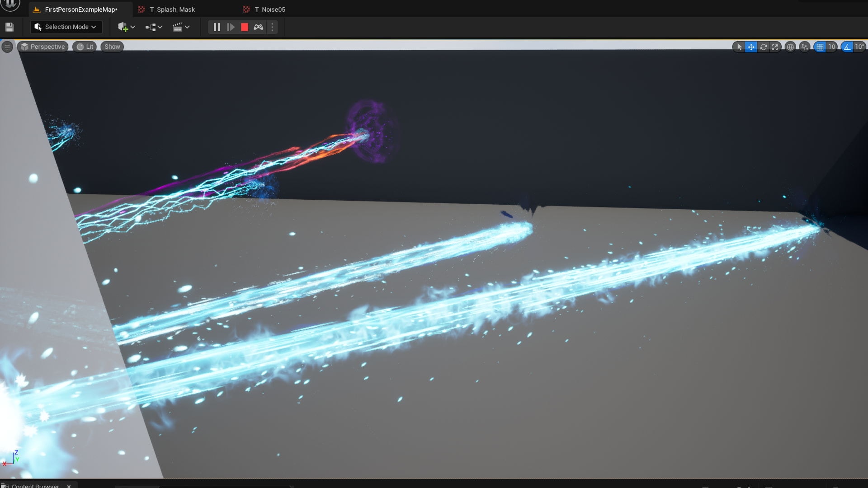The width and height of the screenshot is (868, 488).
Task: Enable surface snapping in the viewport toolbar
Action: [x=804, y=47]
